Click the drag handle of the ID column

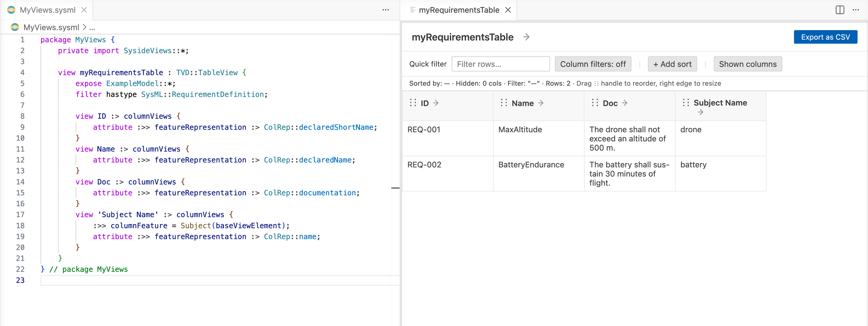[x=413, y=103]
